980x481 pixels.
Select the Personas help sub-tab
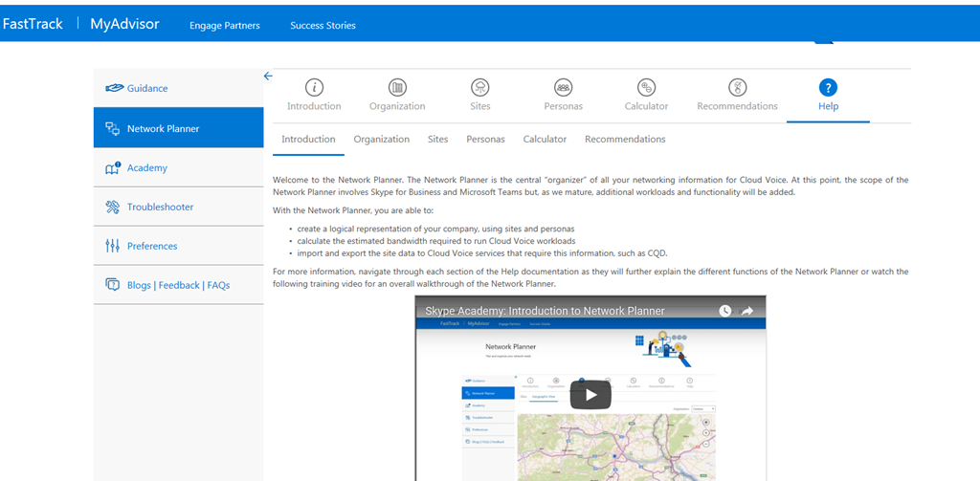[x=485, y=140]
